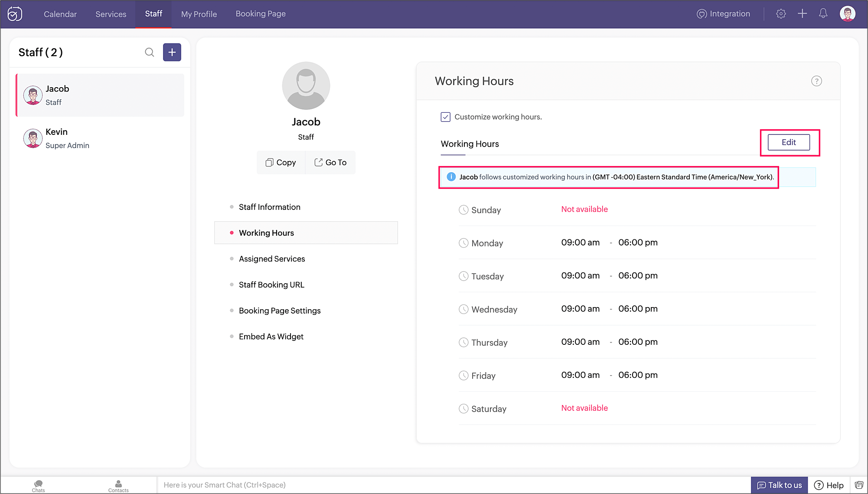Open Working Hours help question icon

point(816,81)
